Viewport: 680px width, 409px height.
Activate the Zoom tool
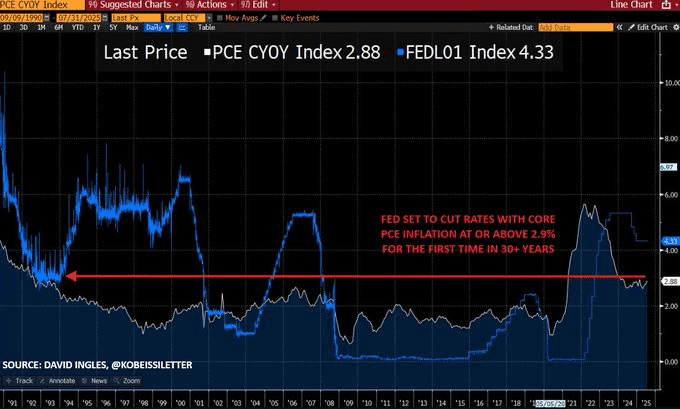coord(126,380)
